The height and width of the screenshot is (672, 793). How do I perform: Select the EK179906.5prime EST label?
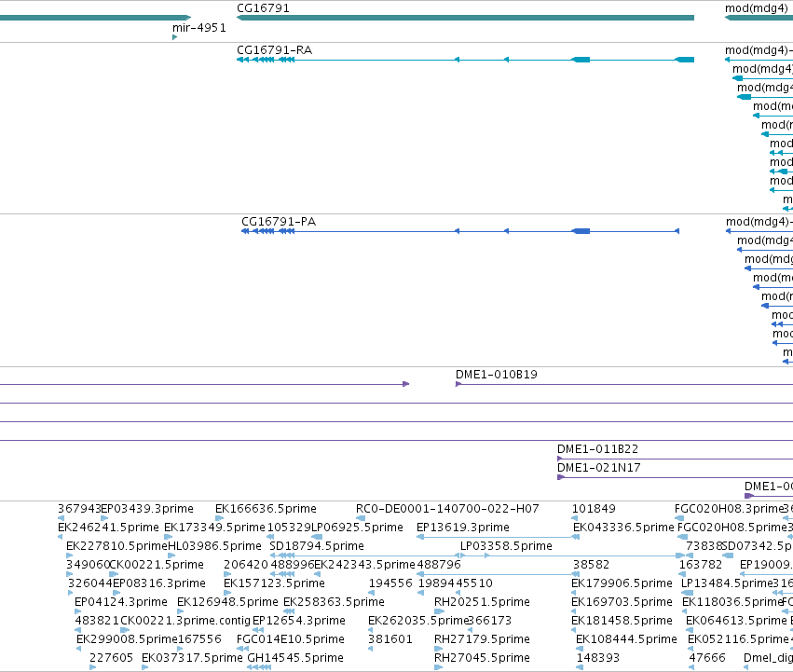pos(622,583)
